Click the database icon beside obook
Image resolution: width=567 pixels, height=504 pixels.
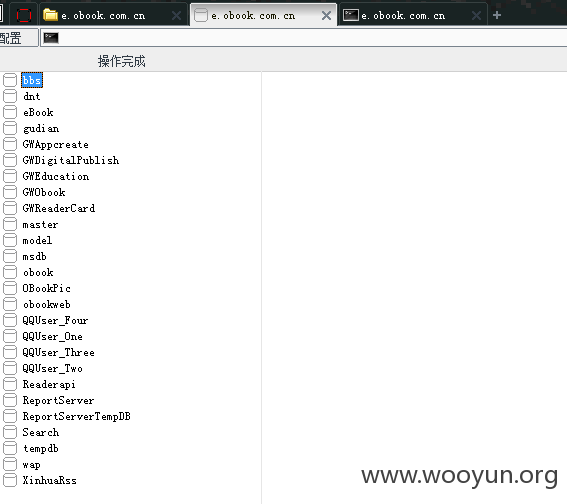point(10,272)
